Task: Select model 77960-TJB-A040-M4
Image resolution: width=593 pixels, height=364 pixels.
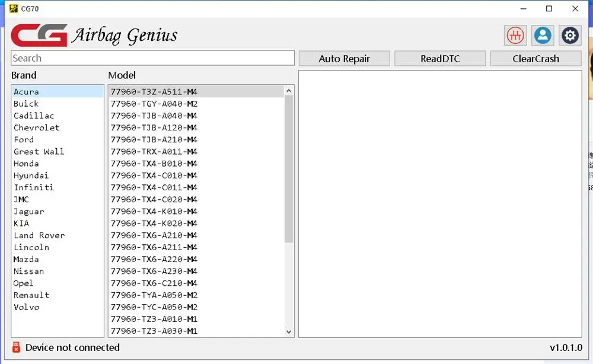Action: coord(196,116)
